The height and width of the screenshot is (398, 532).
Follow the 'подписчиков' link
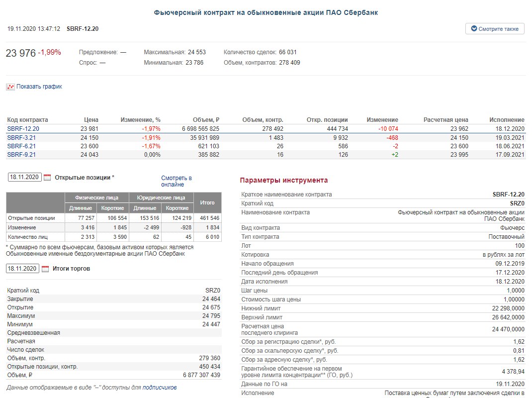[160, 388]
